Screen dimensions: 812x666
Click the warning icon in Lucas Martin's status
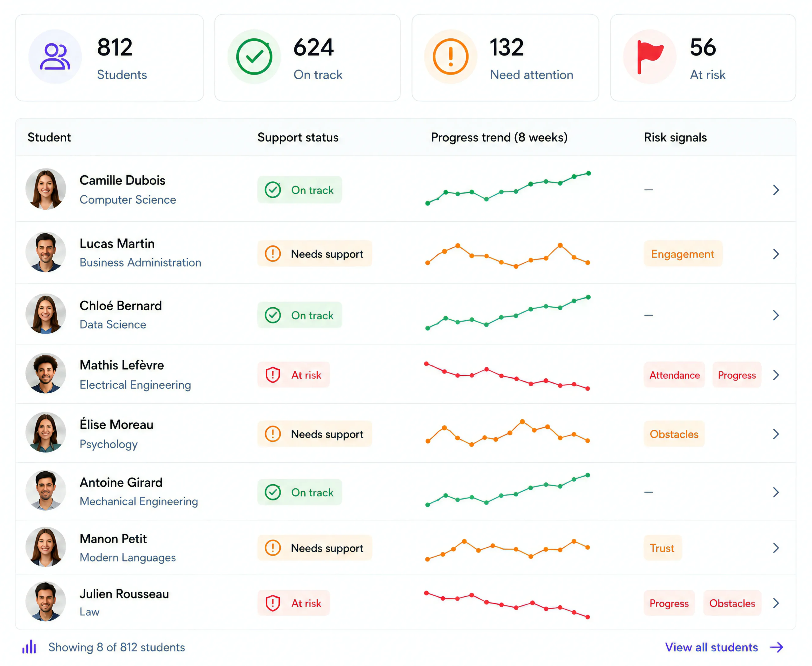(x=273, y=254)
